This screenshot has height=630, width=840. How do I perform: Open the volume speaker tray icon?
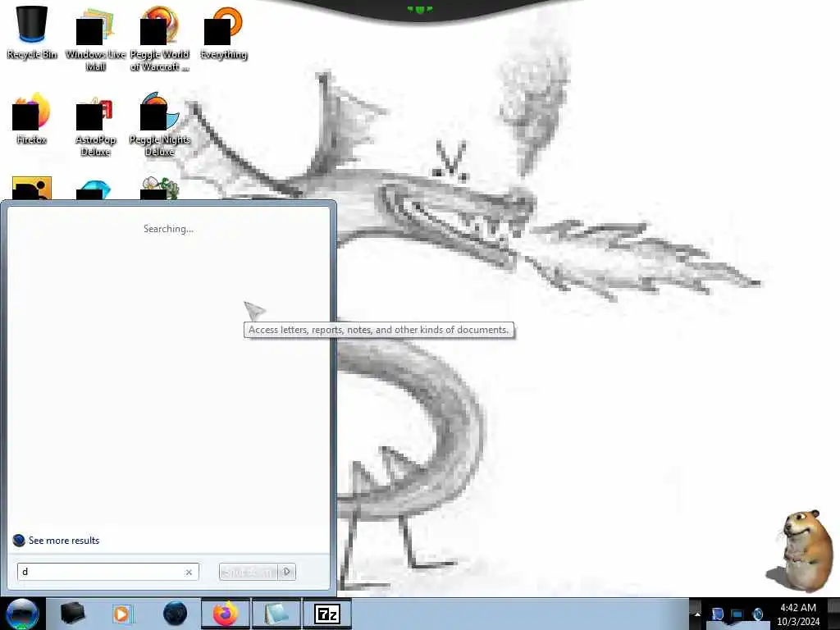[x=757, y=614]
